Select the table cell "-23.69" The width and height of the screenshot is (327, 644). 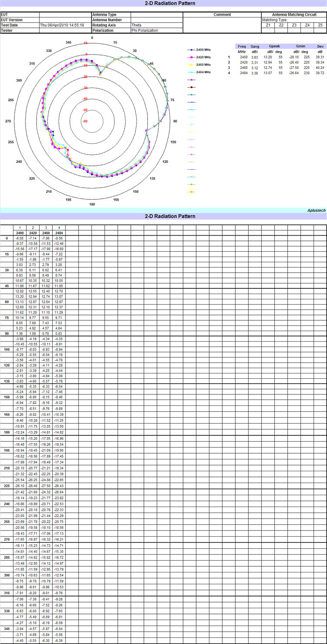pyautogui.click(x=20, y=522)
